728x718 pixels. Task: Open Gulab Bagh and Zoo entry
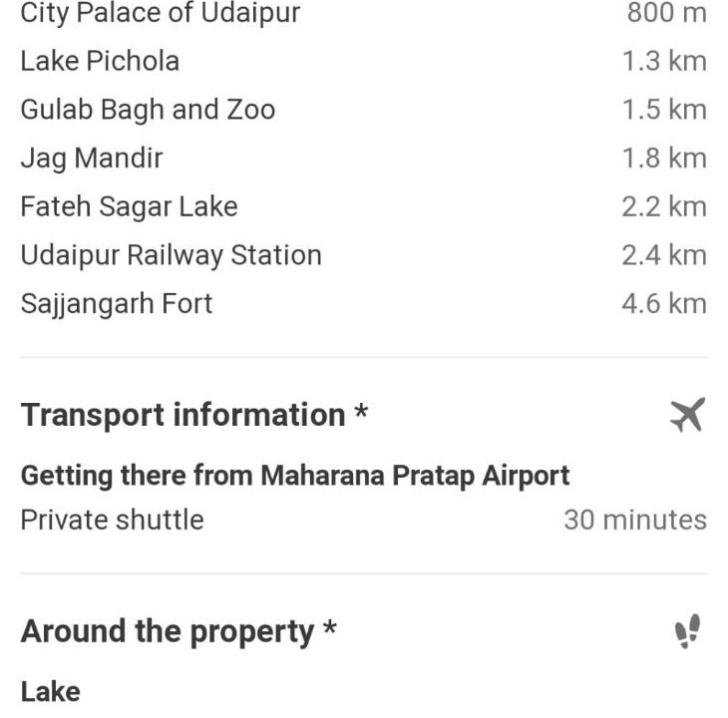[x=148, y=109]
